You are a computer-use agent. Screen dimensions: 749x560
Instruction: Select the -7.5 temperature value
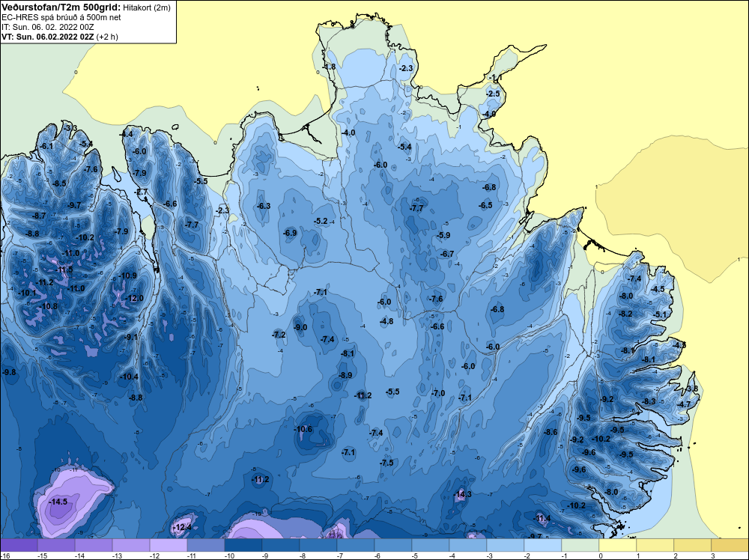[387, 463]
